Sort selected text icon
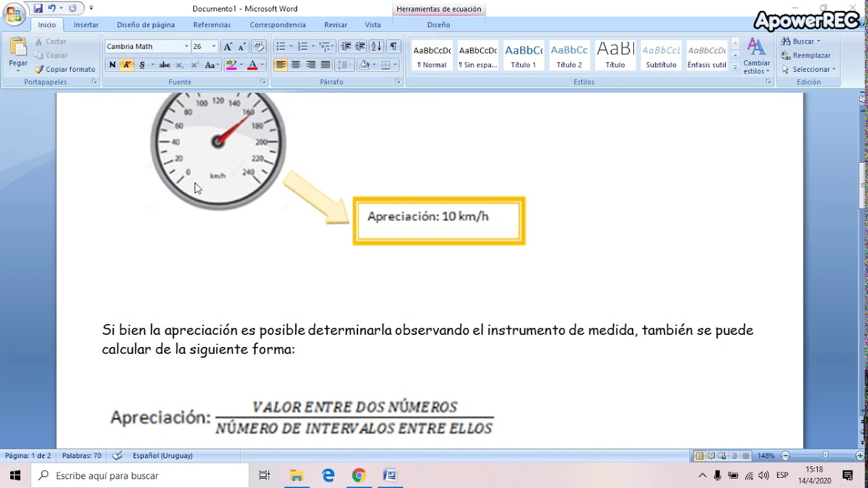The height and width of the screenshot is (488, 868). pos(376,47)
